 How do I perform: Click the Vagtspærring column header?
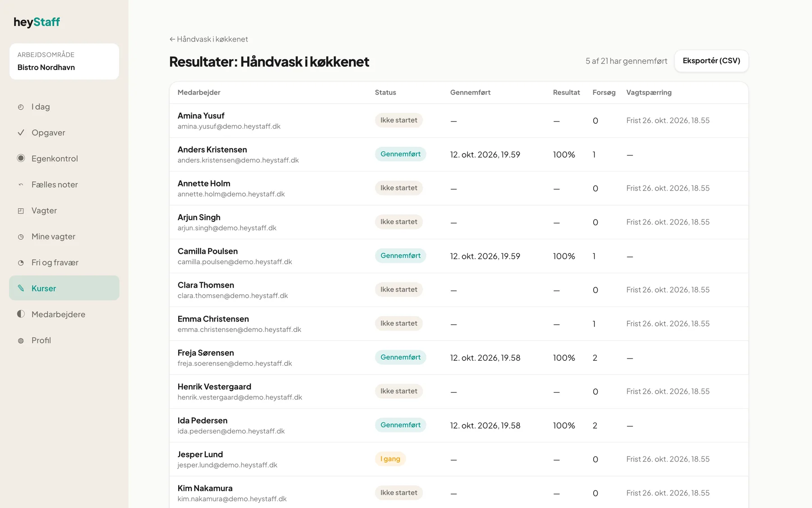(649, 93)
